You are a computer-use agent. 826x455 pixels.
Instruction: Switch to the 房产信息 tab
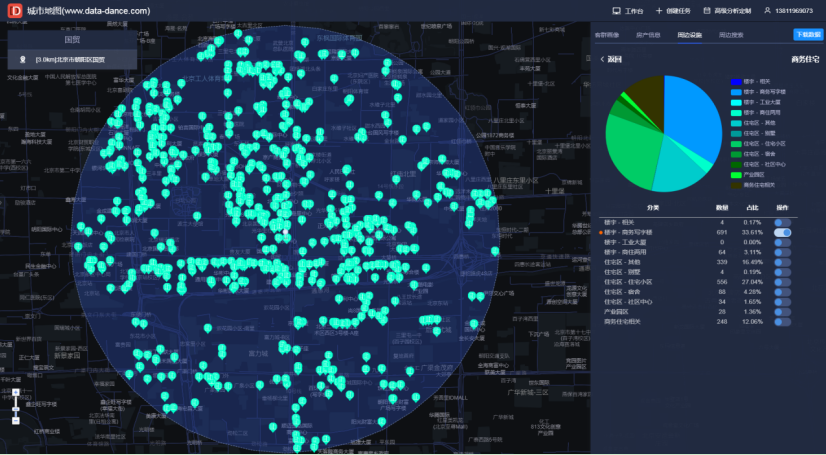click(x=648, y=35)
